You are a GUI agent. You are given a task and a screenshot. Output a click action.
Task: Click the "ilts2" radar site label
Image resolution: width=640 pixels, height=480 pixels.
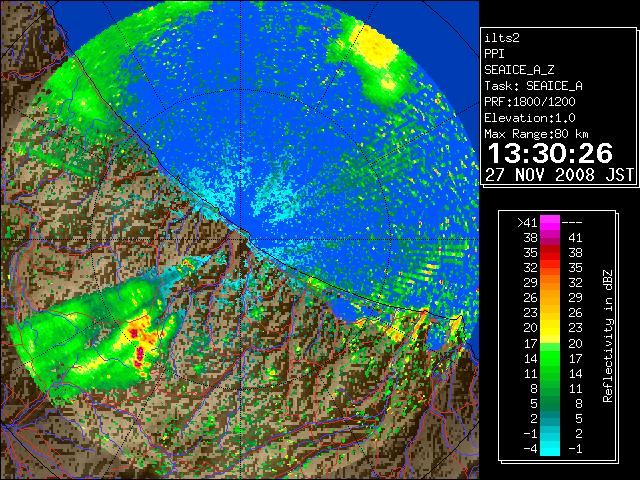coord(502,38)
